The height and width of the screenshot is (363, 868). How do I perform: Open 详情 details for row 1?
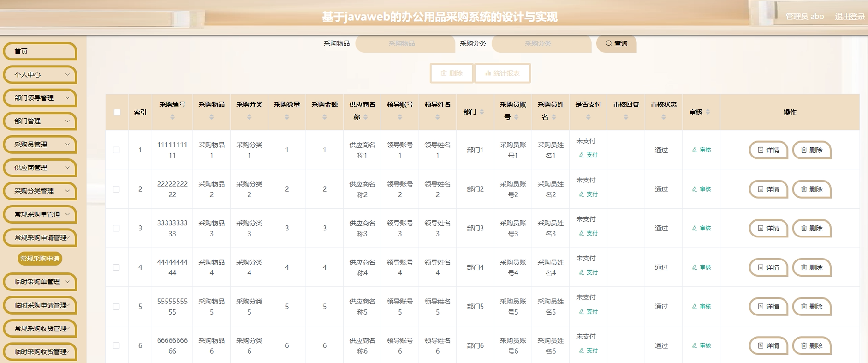tap(768, 150)
